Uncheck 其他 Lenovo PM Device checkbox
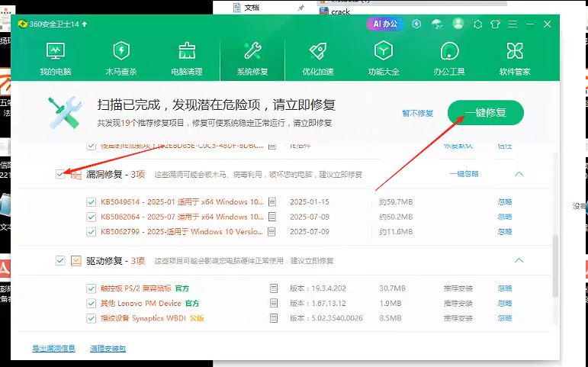588x367 pixels. point(91,303)
